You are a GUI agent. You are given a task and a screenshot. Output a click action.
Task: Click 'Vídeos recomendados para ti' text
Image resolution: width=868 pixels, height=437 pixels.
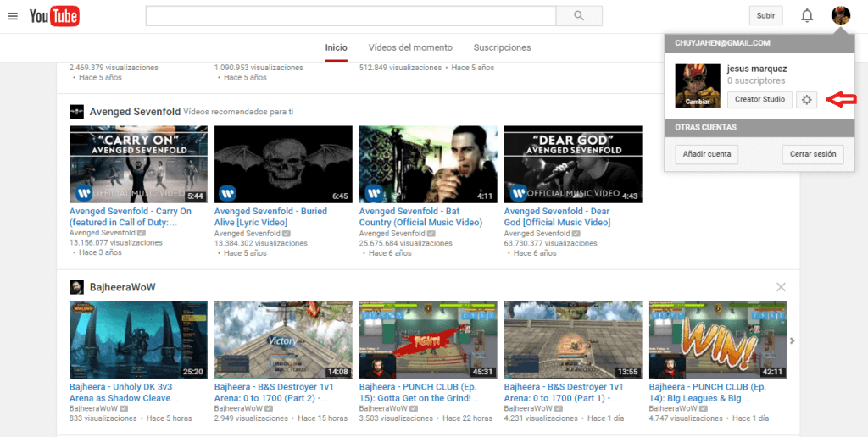click(238, 112)
